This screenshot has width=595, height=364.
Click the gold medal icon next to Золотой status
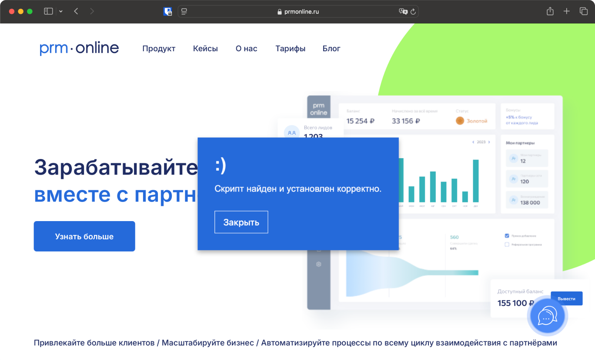460,121
